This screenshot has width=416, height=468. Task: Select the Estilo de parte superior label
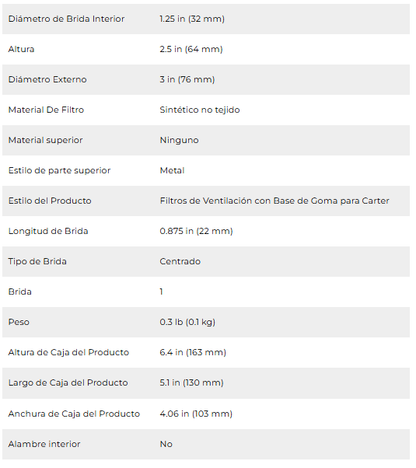59,171
